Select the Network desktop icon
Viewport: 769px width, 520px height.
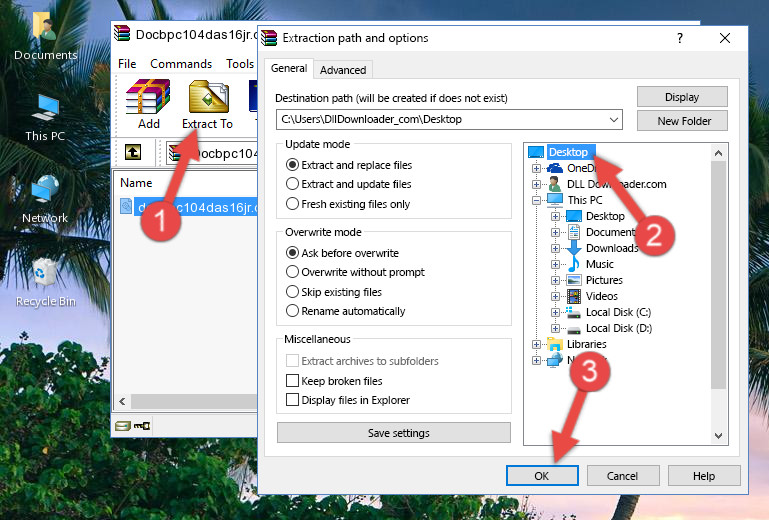45,199
